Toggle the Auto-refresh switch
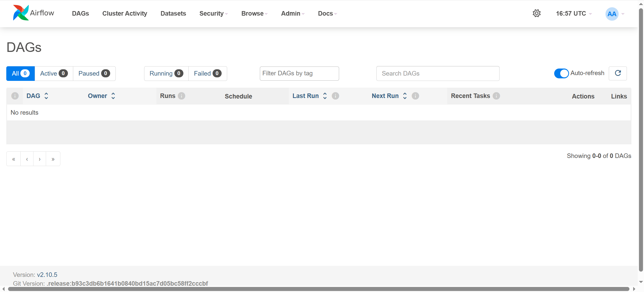Viewport: 644px width, 292px height. coord(561,73)
